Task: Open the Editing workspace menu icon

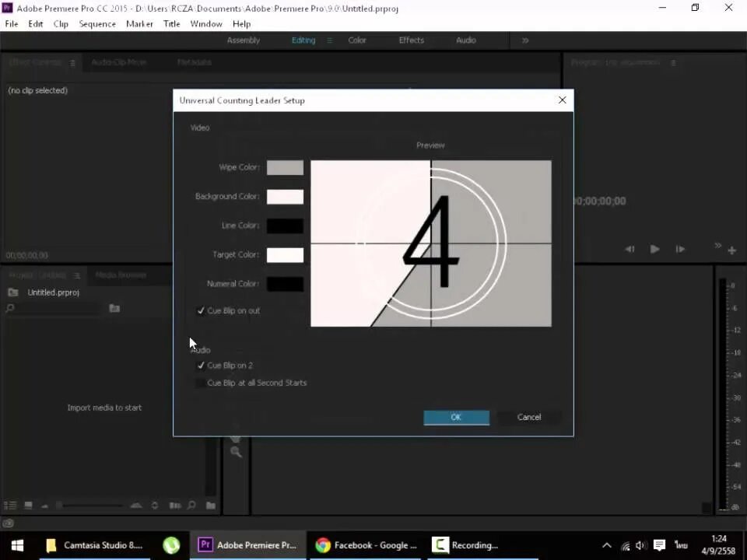Action: pyautogui.click(x=329, y=40)
